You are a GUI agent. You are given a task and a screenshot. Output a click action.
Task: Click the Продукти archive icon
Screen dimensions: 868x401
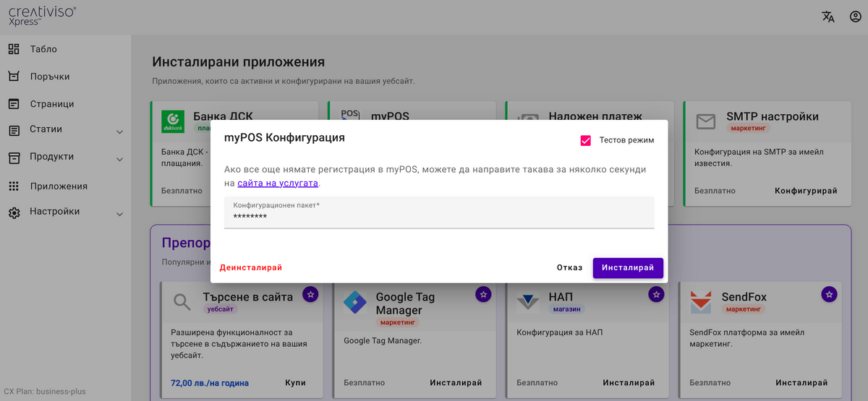point(14,158)
